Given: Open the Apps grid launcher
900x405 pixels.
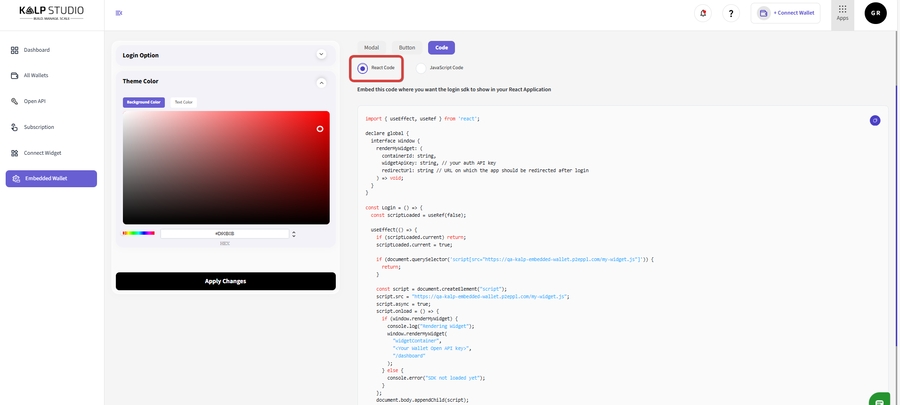Looking at the screenshot, I should coord(842,12).
